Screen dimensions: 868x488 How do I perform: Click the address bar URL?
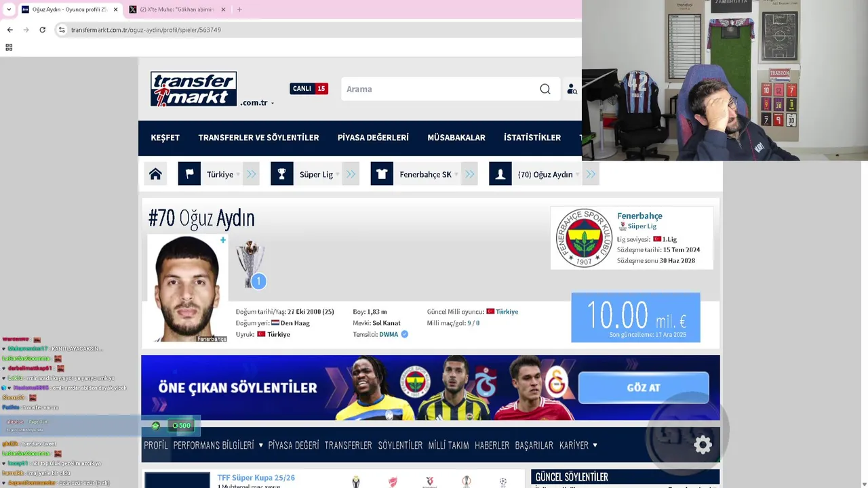[146, 30]
